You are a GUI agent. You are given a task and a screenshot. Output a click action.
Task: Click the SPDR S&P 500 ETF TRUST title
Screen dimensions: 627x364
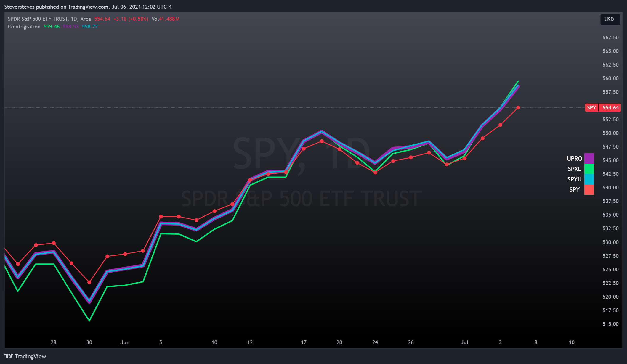(x=38, y=19)
